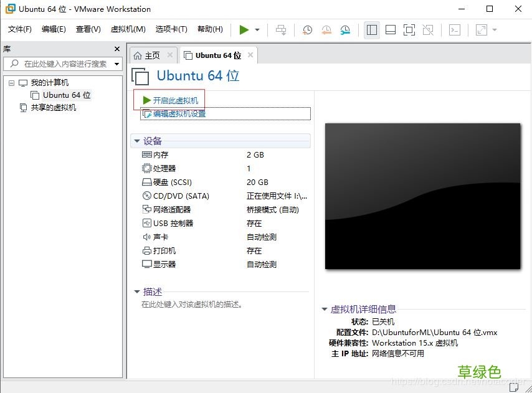Collapse the 我的计算机 tree node
This screenshot has height=393, width=532.
coord(12,83)
